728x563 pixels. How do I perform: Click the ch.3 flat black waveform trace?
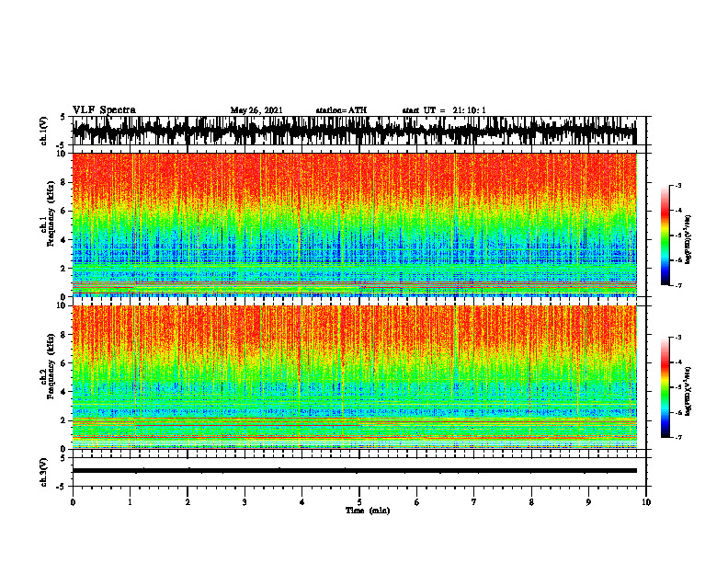click(x=354, y=471)
